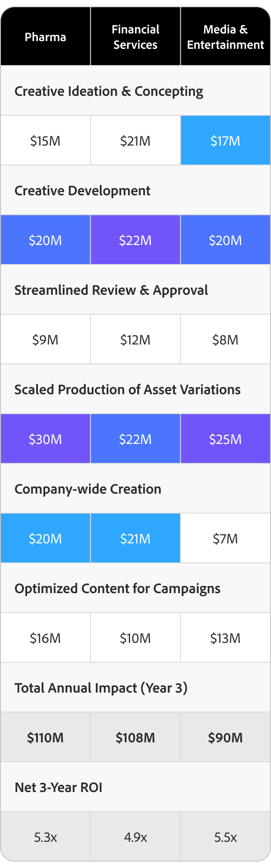271x868 pixels.
Task: Click Scaled Production of Asset Variations heading
Action: point(127,390)
